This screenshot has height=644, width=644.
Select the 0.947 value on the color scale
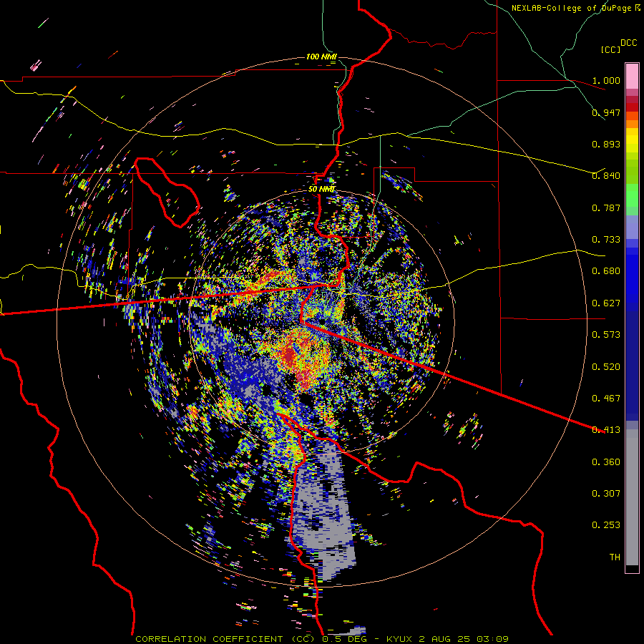click(x=606, y=112)
